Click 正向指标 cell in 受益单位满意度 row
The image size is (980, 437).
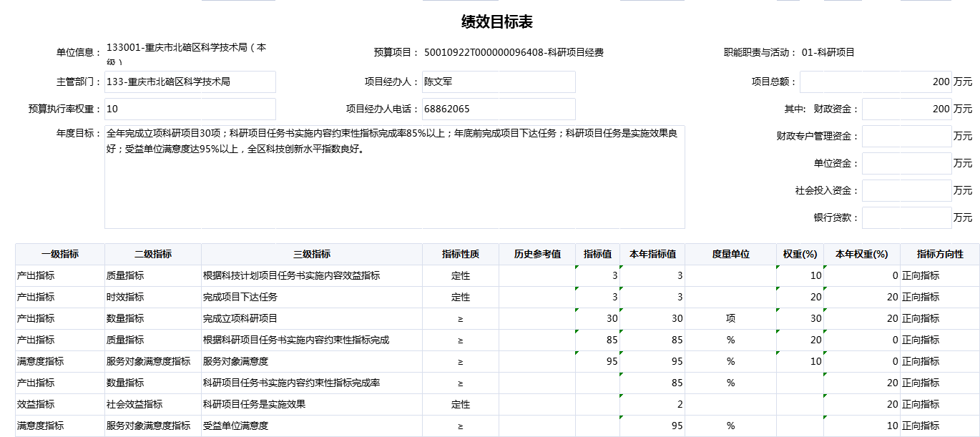(940, 426)
